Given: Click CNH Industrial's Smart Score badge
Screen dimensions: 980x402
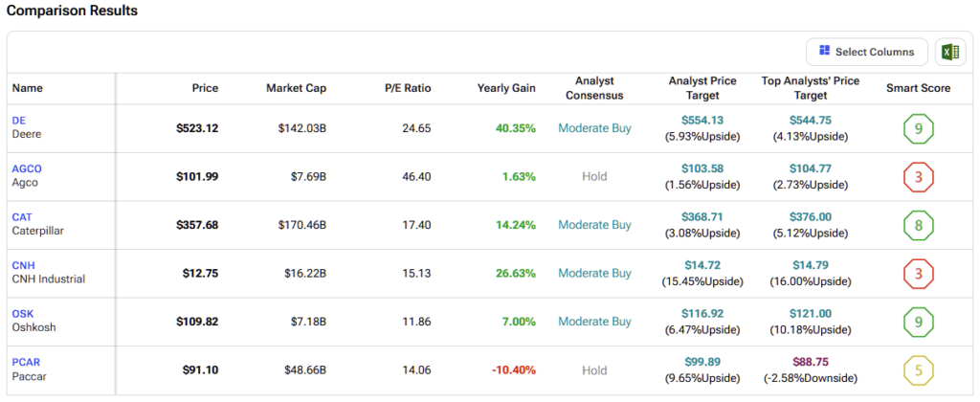Looking at the screenshot, I should tap(918, 273).
